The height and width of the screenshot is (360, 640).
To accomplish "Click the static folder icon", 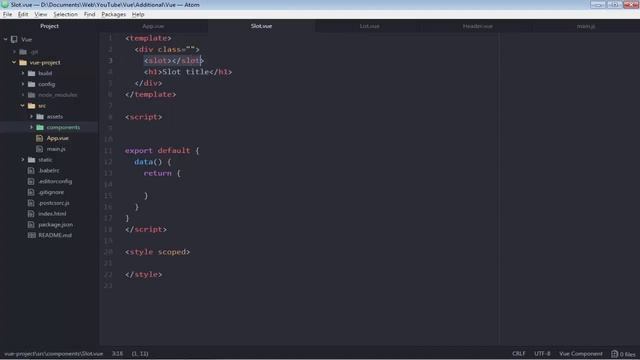I will pyautogui.click(x=31, y=160).
